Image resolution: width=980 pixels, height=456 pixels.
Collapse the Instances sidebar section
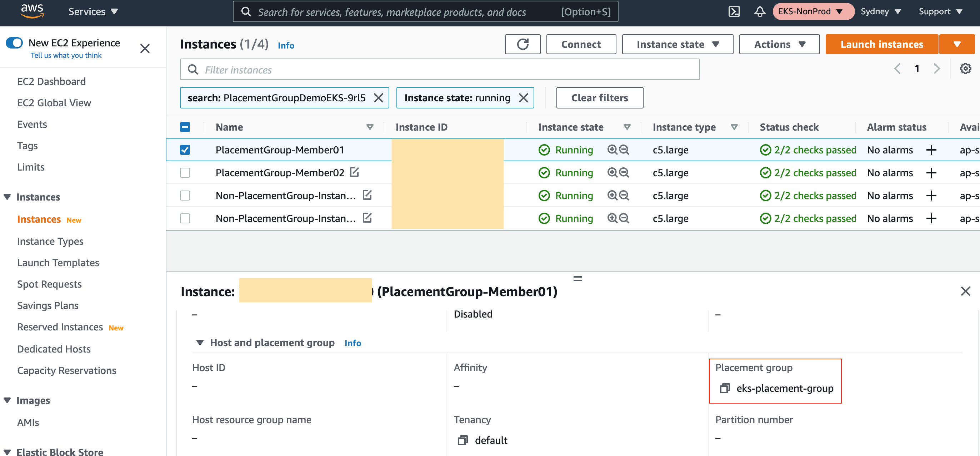click(7, 197)
